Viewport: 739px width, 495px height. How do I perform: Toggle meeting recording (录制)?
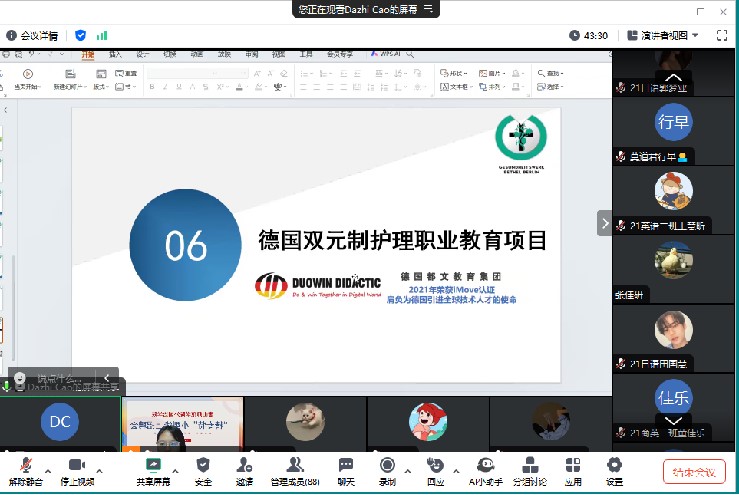click(387, 466)
